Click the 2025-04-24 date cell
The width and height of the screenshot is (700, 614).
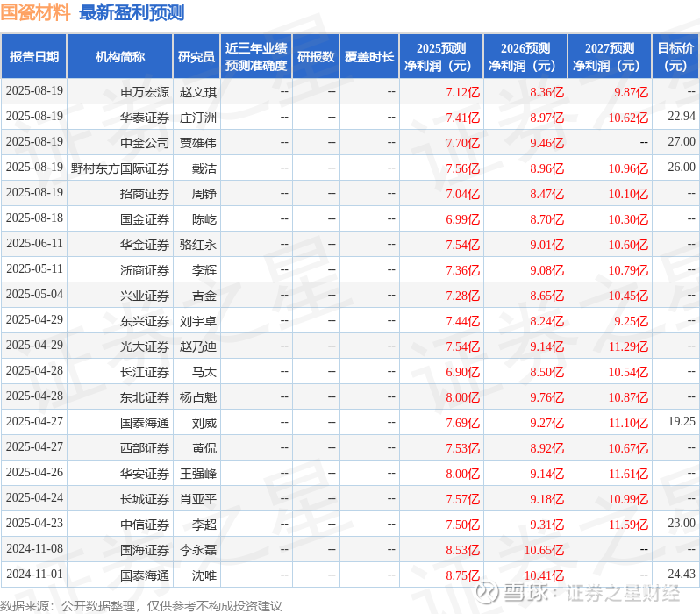click(x=34, y=498)
